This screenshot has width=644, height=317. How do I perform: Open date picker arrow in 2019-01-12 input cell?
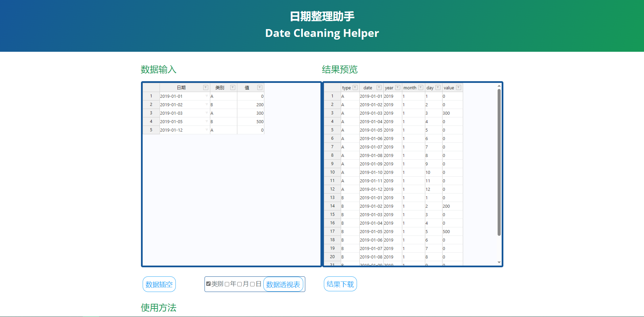(207, 130)
